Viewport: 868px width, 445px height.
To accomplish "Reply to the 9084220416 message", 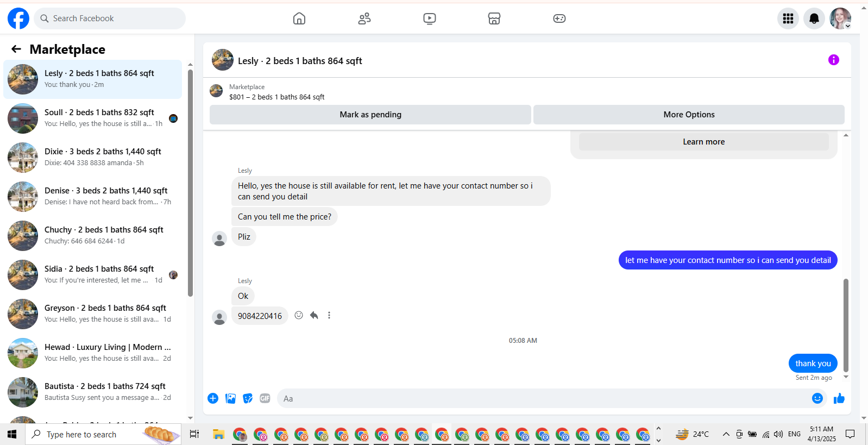I will pos(314,315).
